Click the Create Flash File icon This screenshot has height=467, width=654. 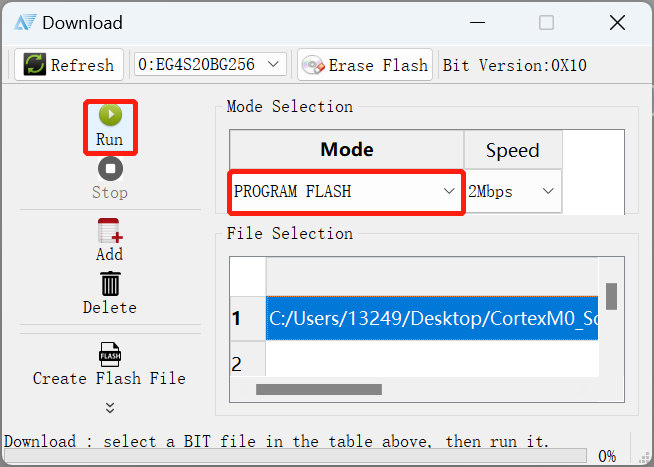click(110, 354)
